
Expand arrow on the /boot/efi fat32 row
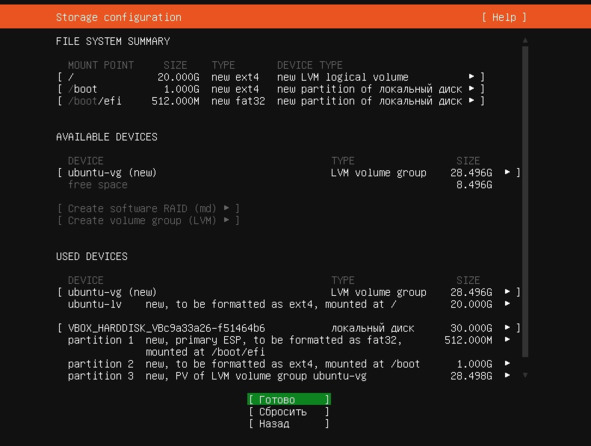(x=471, y=101)
